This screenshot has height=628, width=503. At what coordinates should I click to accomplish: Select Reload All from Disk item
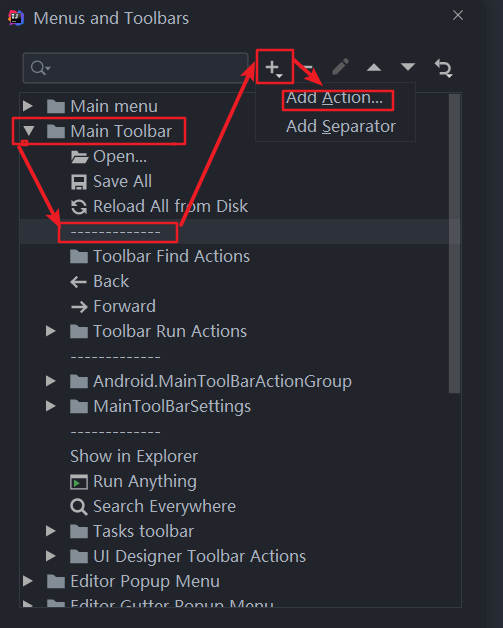pyautogui.click(x=159, y=207)
